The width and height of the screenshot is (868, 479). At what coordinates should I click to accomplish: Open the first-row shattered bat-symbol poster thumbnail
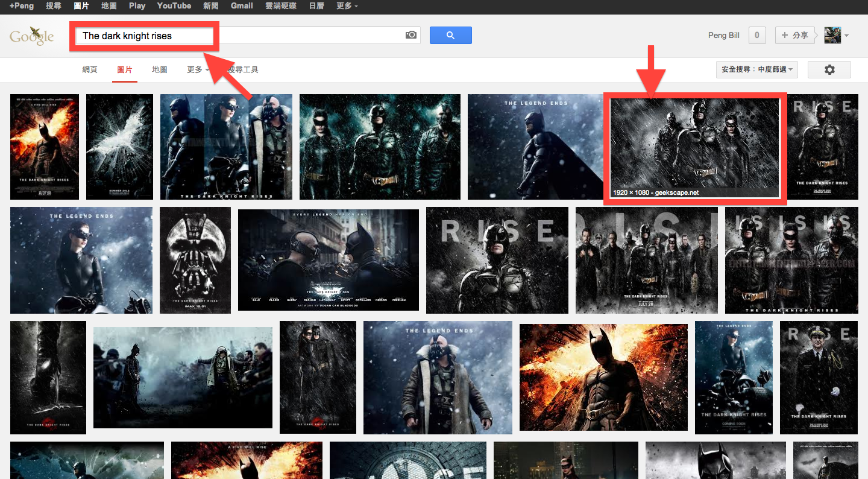(119, 147)
